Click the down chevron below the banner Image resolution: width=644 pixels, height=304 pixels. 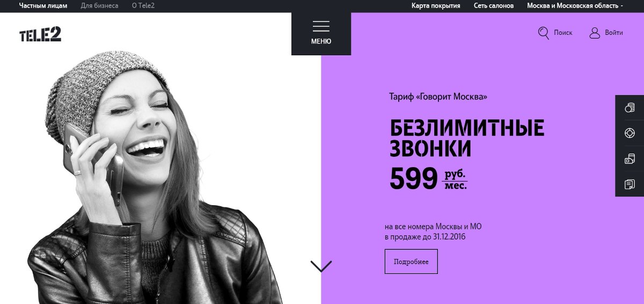tap(321, 266)
